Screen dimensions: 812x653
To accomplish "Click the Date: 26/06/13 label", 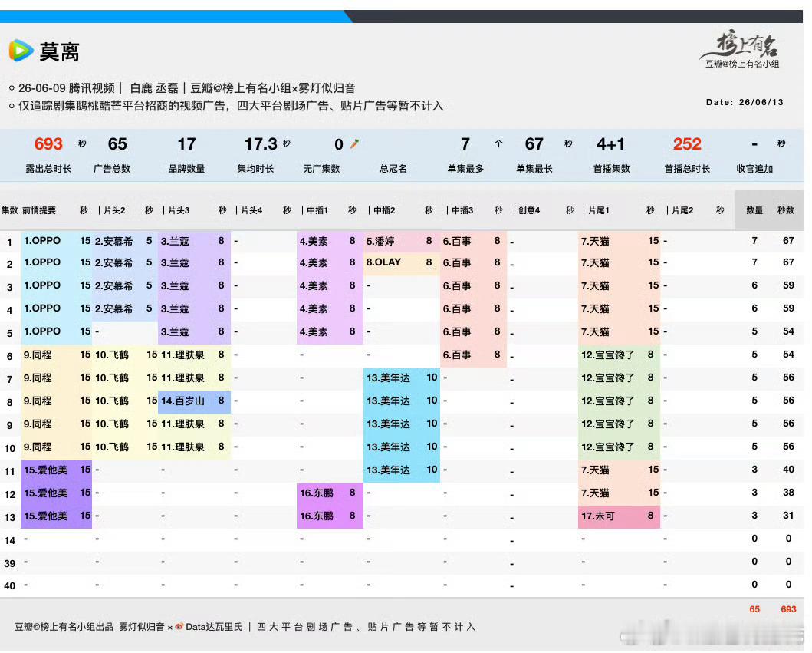I will pos(745,102).
